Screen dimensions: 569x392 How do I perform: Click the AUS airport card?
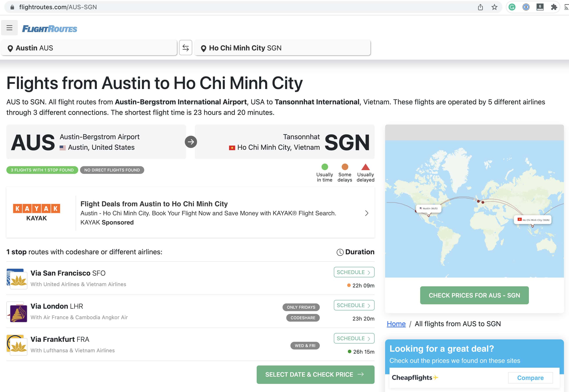96,142
